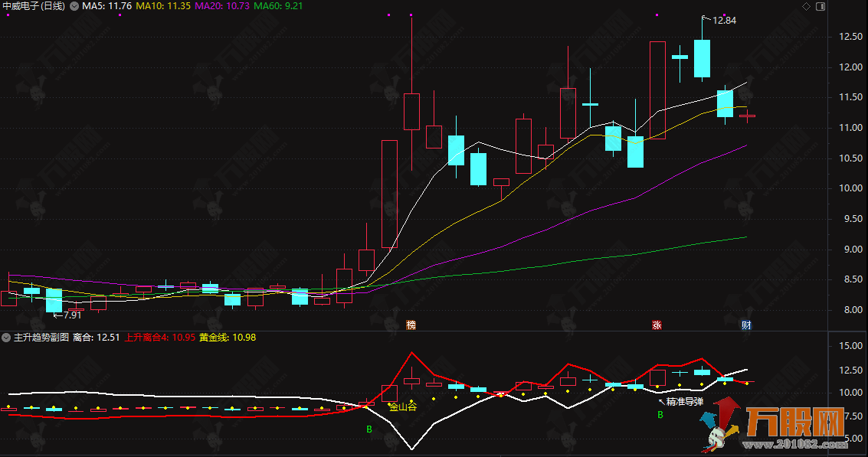The image size is (868, 457).
Task: Click the diamond icon at top right
Action: tap(806, 6)
